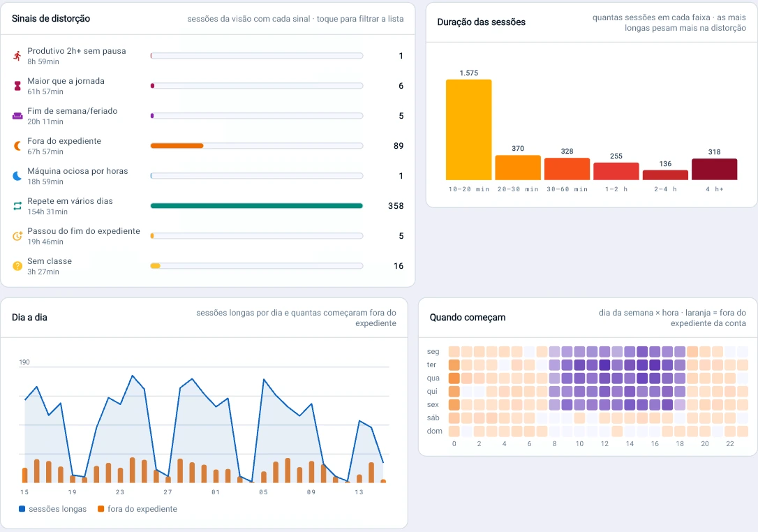Screen dimensions: 758x532
Task: Click the count 16 for Sem classe
Action: point(399,266)
